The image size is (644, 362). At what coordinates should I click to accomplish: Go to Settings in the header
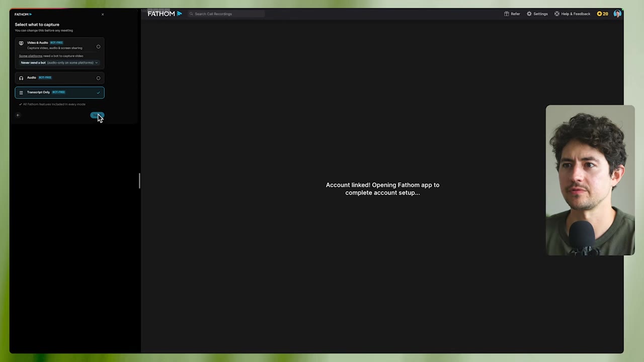pos(537,14)
